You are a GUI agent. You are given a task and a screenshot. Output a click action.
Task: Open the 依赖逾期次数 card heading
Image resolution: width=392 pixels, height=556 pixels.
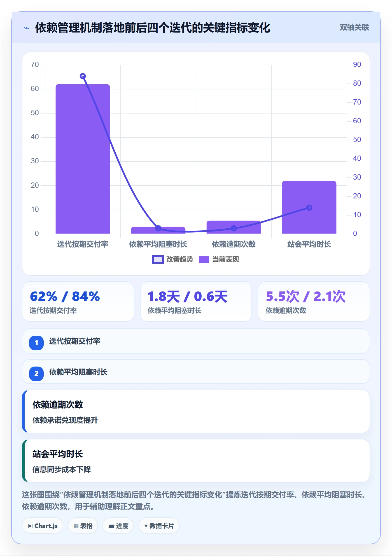(58, 405)
